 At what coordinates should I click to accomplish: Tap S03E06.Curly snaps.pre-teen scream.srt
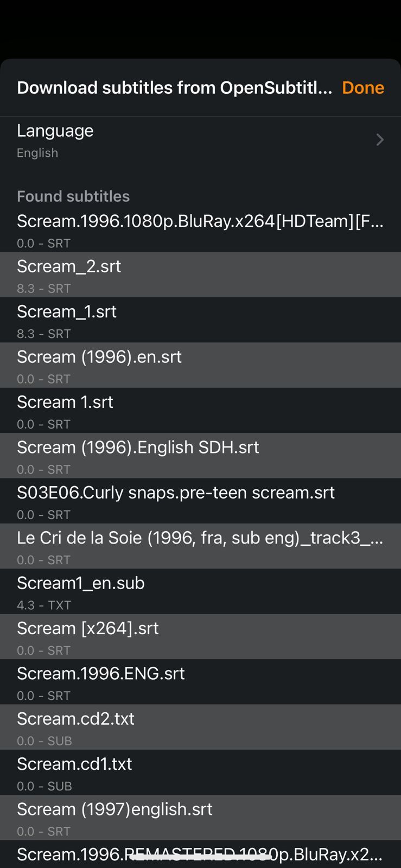(x=201, y=501)
